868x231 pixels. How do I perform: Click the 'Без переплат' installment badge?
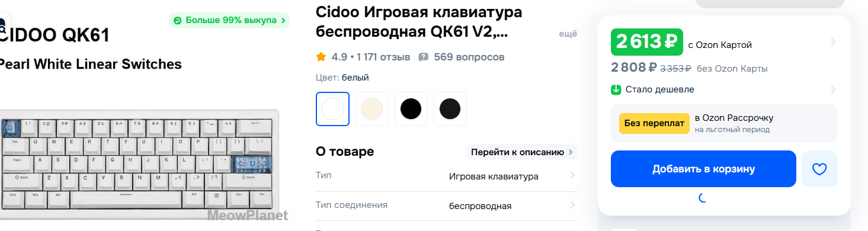tap(654, 123)
